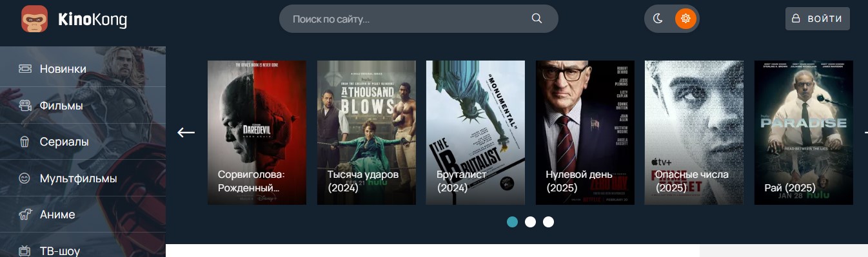Click the KinoKong monkey logo icon

(34, 19)
